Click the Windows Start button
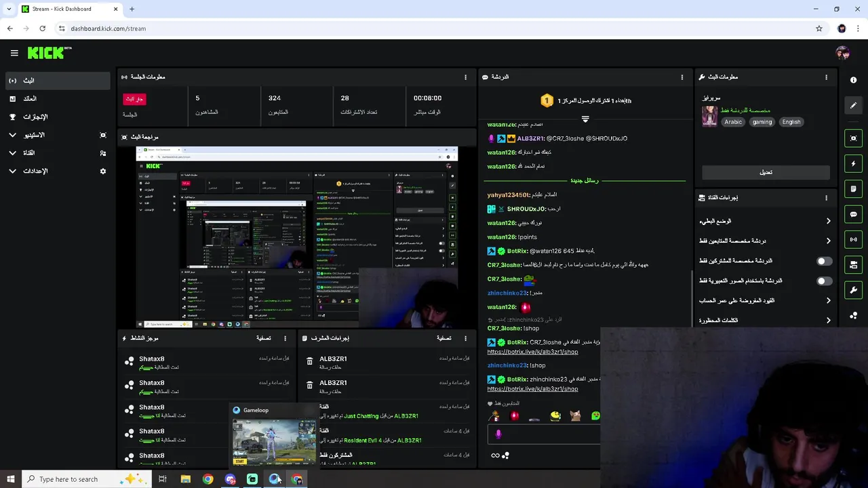The image size is (868, 488). (x=10, y=479)
